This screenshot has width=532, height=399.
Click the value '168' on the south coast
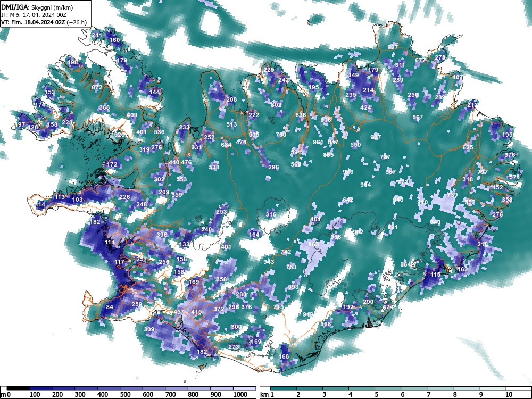coord(284,356)
